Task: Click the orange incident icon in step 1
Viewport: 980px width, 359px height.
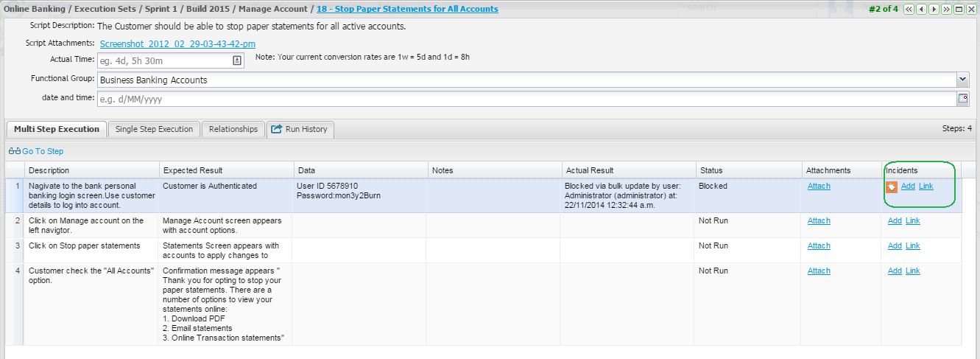Action: click(x=892, y=187)
